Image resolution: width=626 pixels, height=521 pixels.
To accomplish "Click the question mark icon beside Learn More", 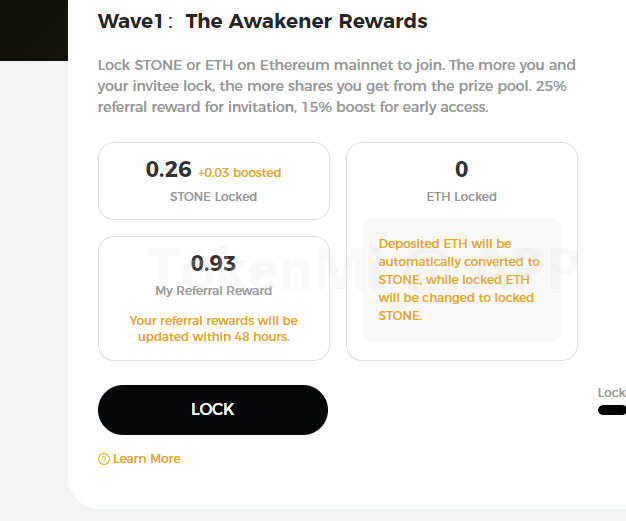I will point(104,459).
